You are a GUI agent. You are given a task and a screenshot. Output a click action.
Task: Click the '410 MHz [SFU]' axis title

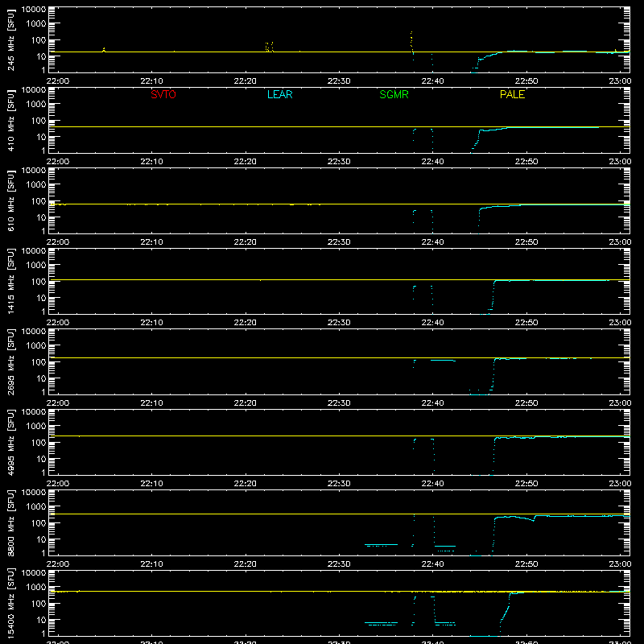pyautogui.click(x=11, y=121)
